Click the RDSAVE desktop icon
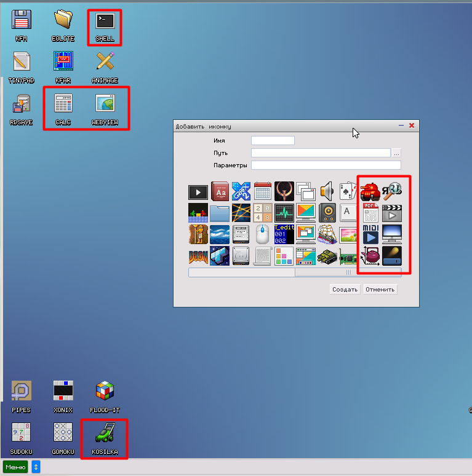The image size is (472, 476). coord(22,109)
